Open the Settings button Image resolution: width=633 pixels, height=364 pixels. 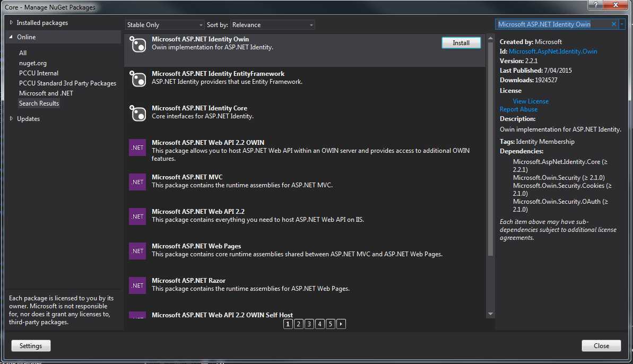31,346
